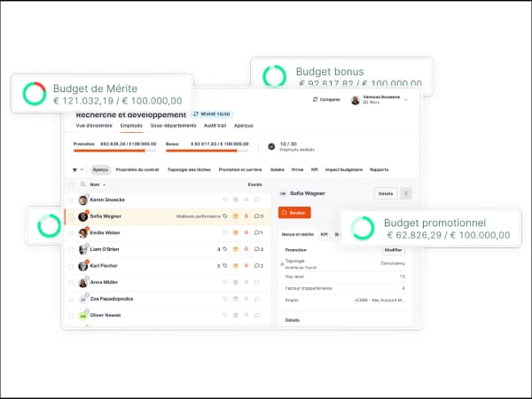Screen dimensions: 532x399
Task: Open Anna Müller employee row
Action: [x=168, y=282]
